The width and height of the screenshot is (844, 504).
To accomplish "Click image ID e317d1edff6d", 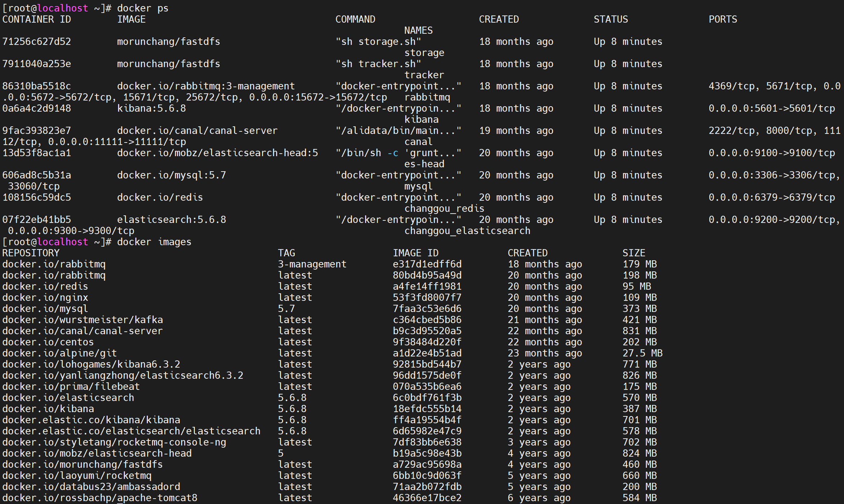I will pyautogui.click(x=427, y=264).
